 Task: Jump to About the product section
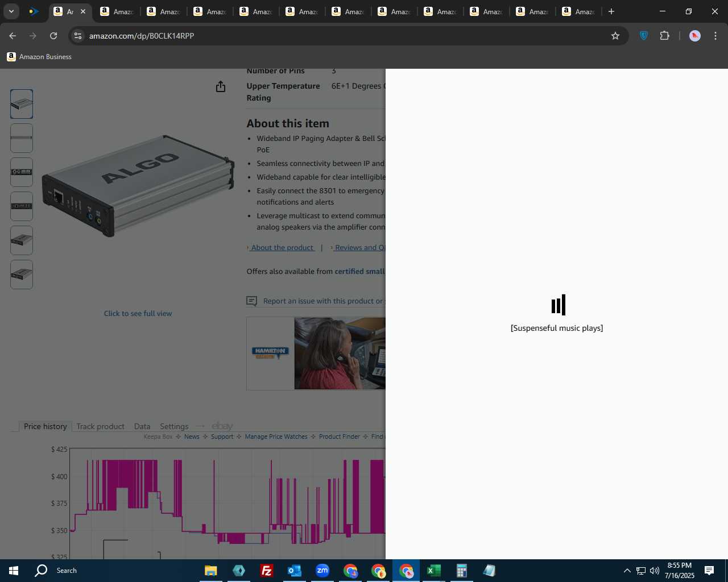282,247
